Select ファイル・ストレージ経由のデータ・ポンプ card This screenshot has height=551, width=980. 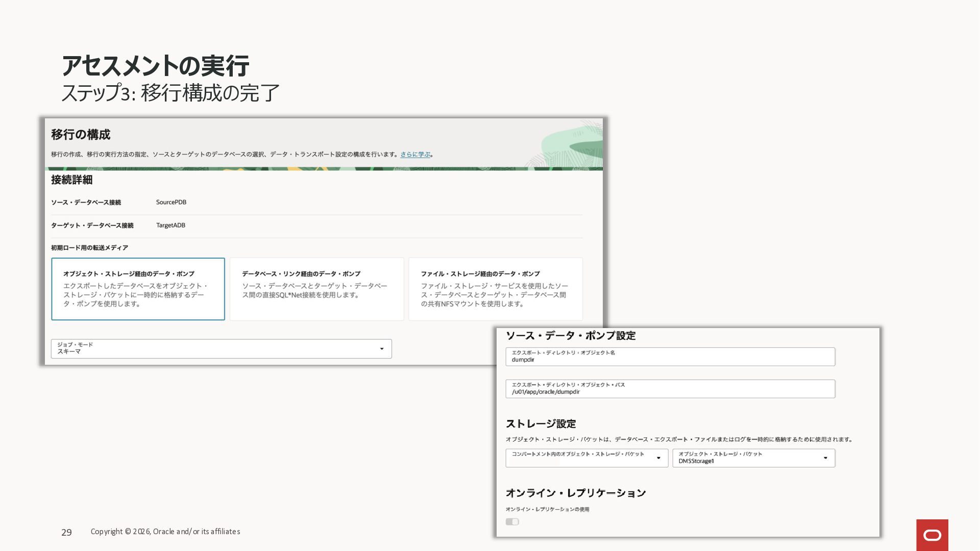[x=495, y=289]
